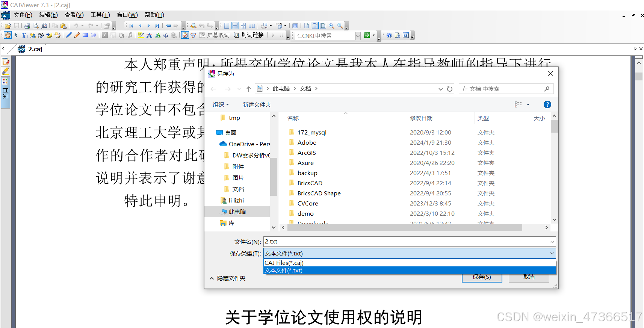Select the orange pencil tool

coord(77,35)
